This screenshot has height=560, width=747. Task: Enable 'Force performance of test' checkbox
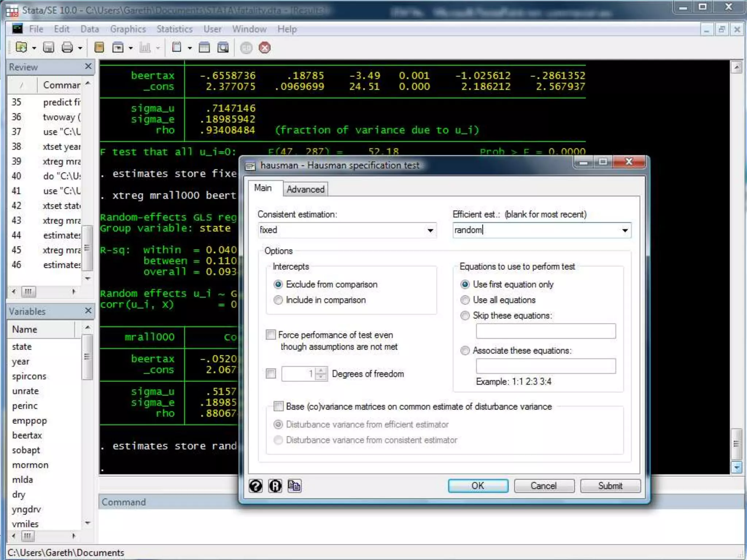tap(271, 335)
